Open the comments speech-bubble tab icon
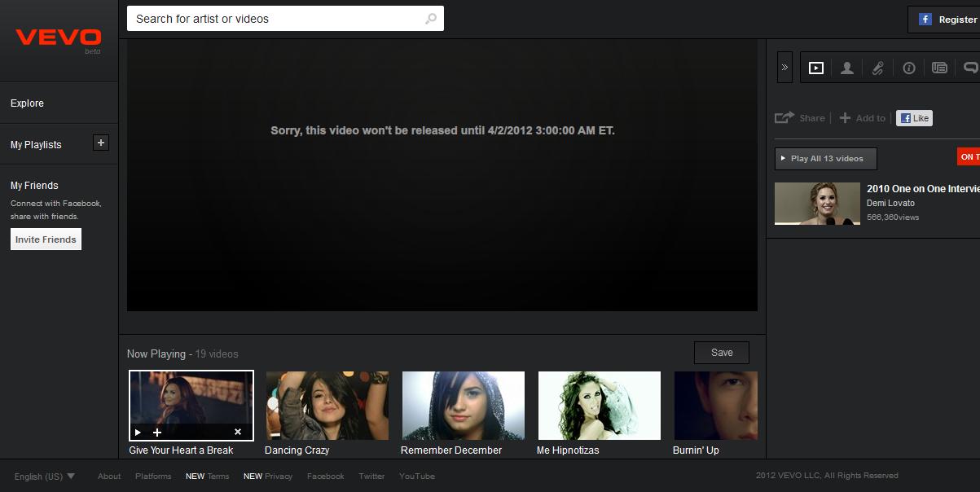980x492 pixels. pos(971,68)
